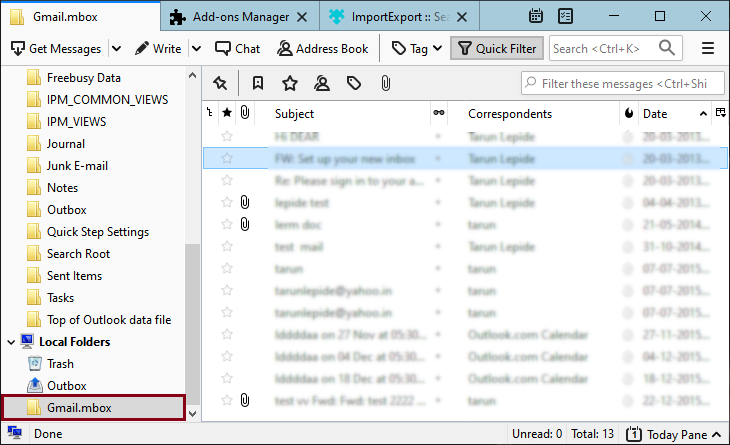This screenshot has height=445, width=730.
Task: Open Write dropdown arrow
Action: pyautogui.click(x=196, y=48)
